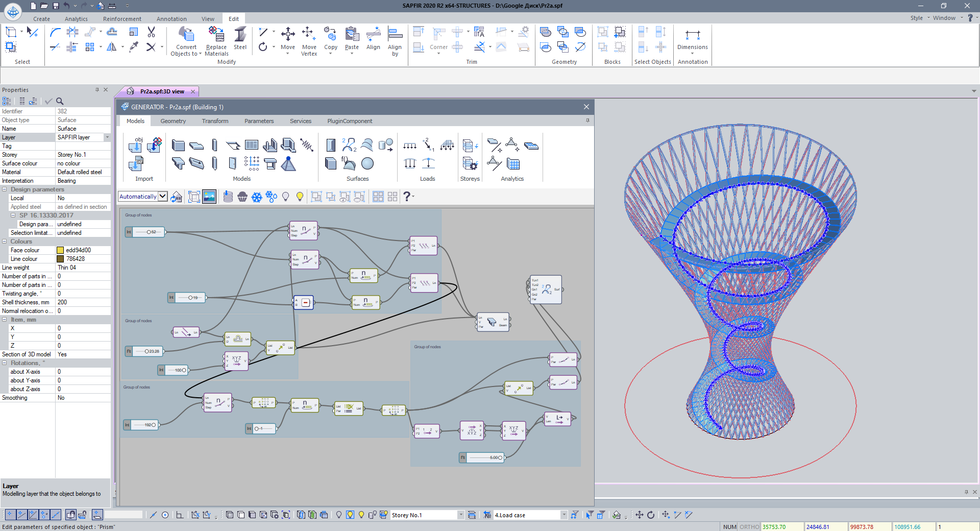Viewport: 980px width, 531px height.
Task: Collapse the Design parameters section
Action: (5, 189)
